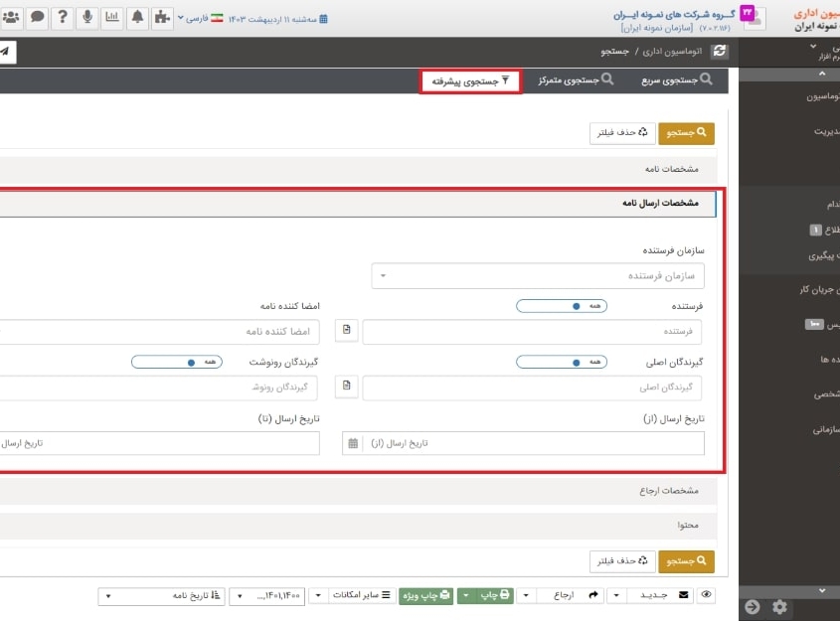
Task: Click the voice/microphone icon in top bar
Action: click(x=87, y=16)
